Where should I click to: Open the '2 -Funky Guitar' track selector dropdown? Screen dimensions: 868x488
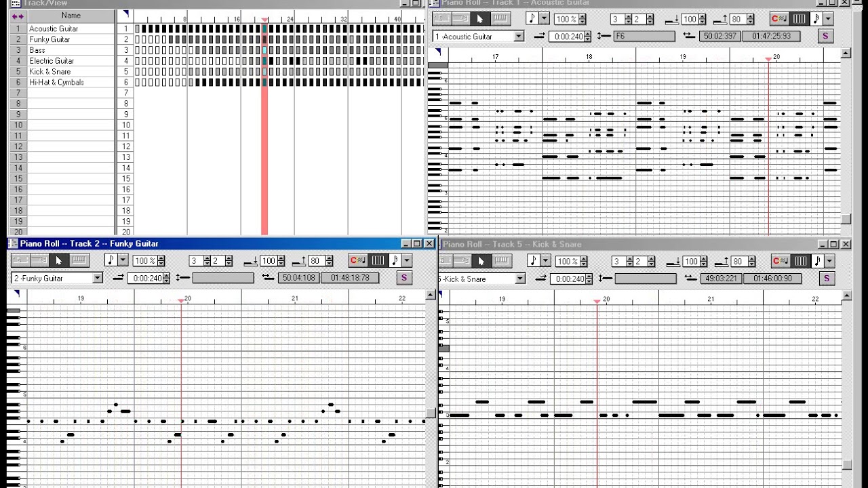(98, 278)
